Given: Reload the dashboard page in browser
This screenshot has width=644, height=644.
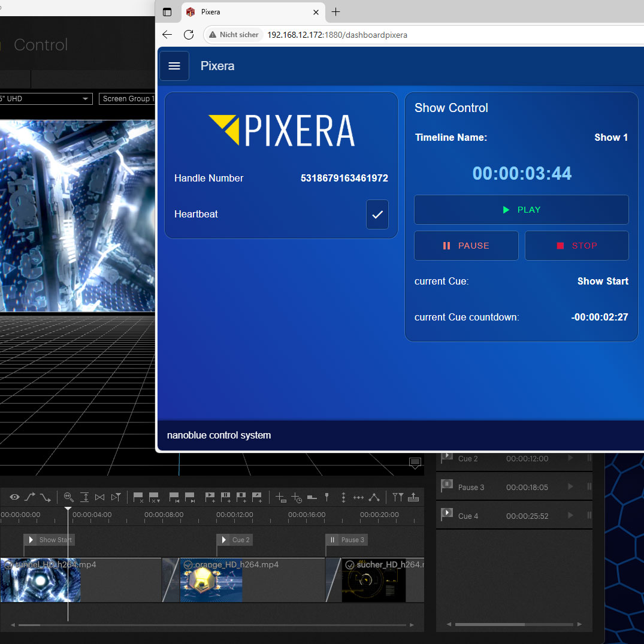Looking at the screenshot, I should (x=189, y=35).
